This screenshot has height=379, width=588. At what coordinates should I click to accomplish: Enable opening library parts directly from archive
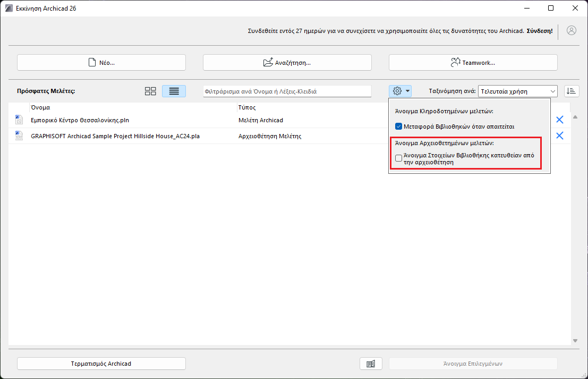pos(398,158)
